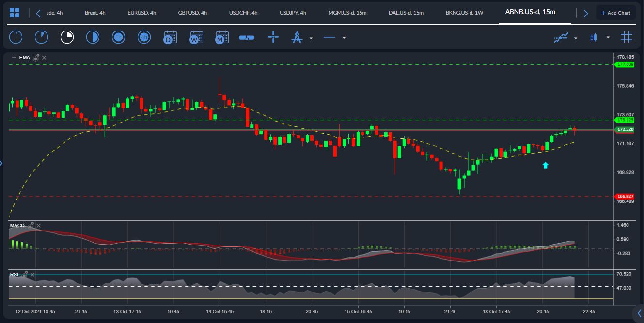
Task: Click the Add Chart button
Action: click(616, 13)
